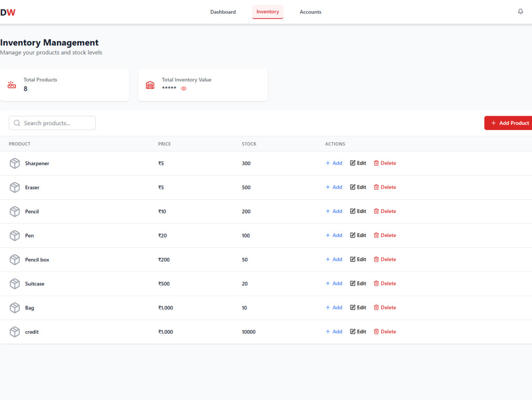Delete the Eraser product

[385, 187]
